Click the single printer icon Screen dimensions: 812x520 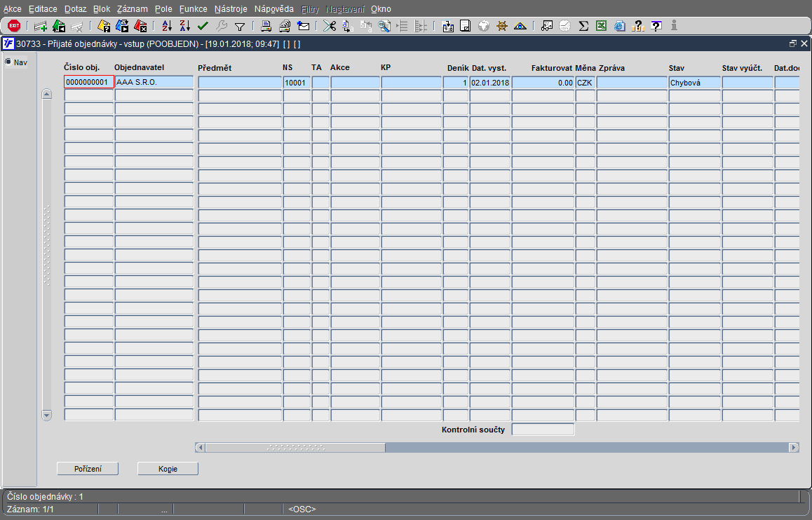pyautogui.click(x=266, y=26)
